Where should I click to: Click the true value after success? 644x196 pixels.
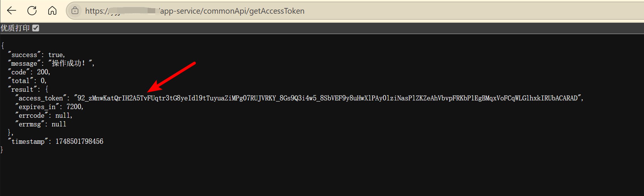pos(55,55)
